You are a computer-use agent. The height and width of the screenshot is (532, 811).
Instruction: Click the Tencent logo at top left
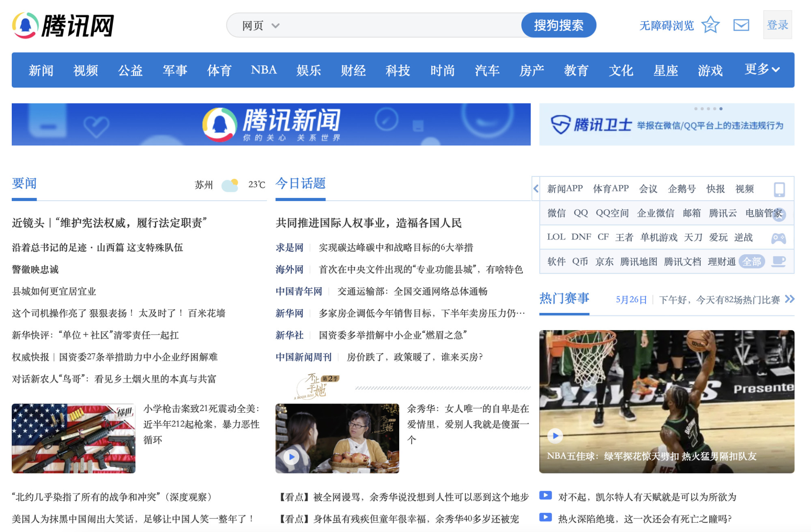(x=63, y=26)
